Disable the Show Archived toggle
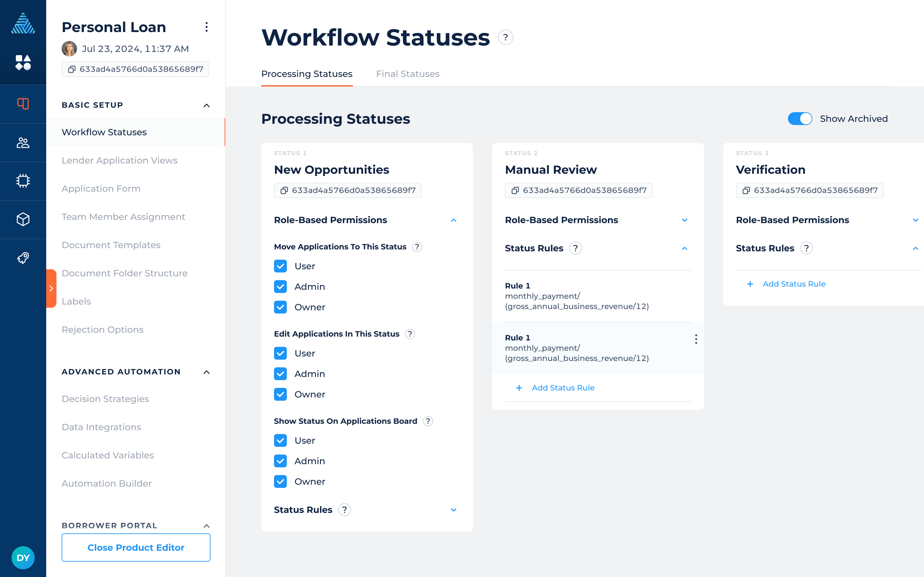 tap(800, 119)
